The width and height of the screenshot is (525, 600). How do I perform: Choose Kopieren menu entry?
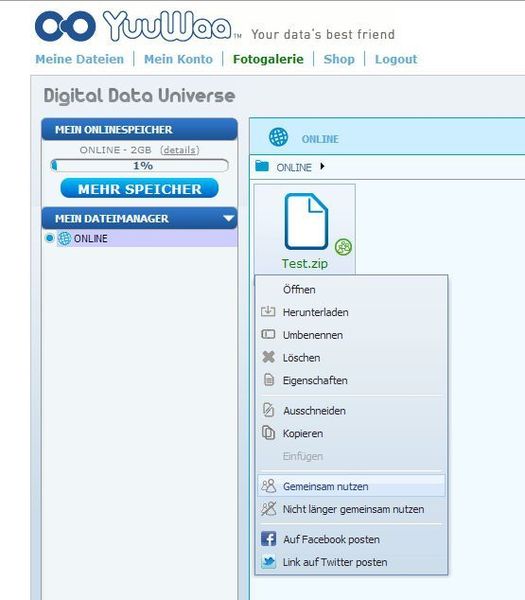pyautogui.click(x=351, y=434)
